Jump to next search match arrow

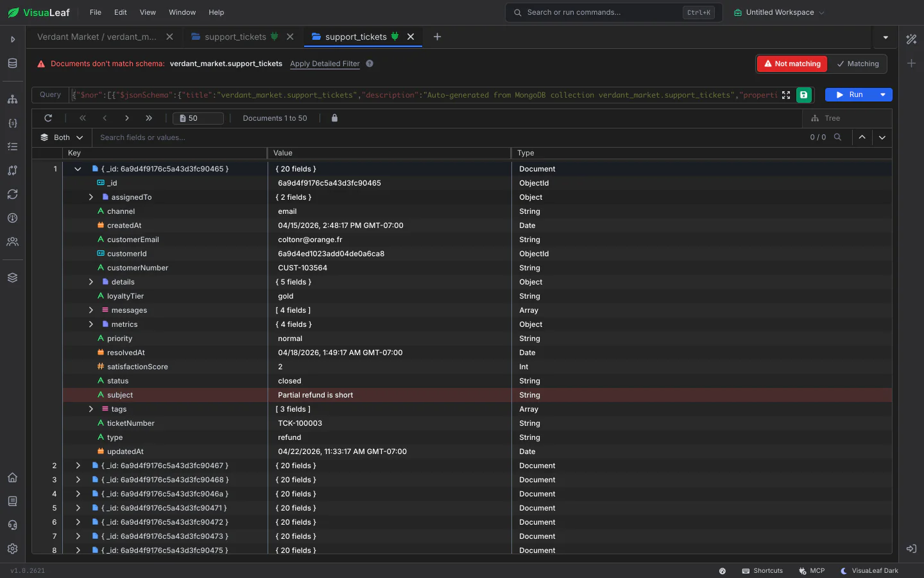(x=882, y=137)
